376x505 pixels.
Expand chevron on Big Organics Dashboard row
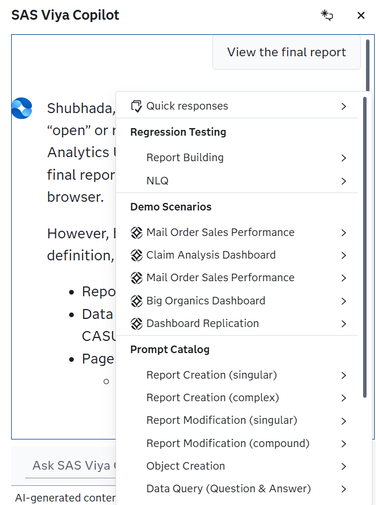tap(344, 301)
